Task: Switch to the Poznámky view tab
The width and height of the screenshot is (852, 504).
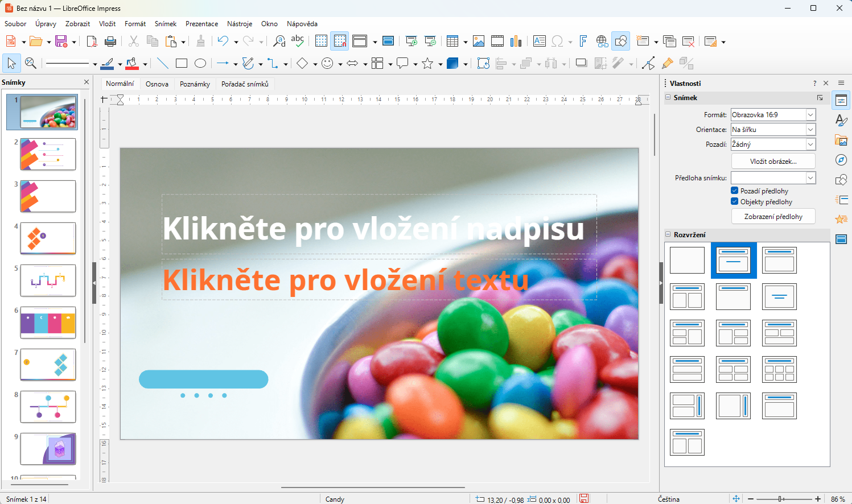Action: coord(195,84)
